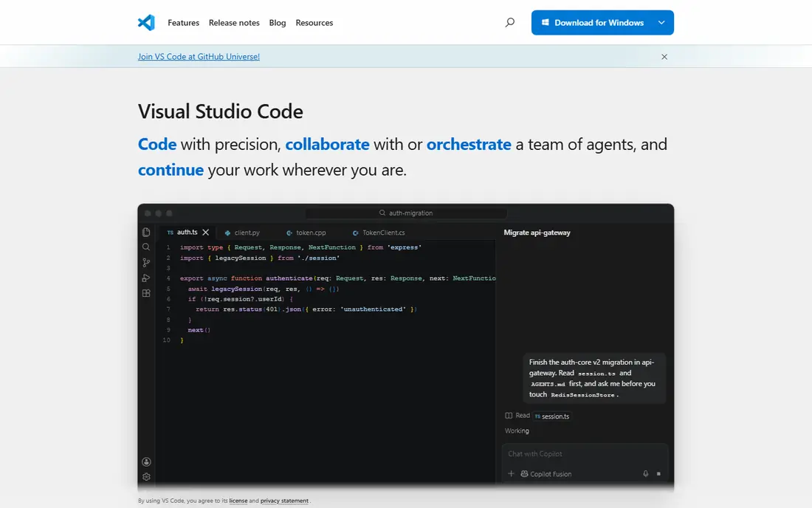Open Extensions icon in activity bar
812x508 pixels.
(x=146, y=293)
